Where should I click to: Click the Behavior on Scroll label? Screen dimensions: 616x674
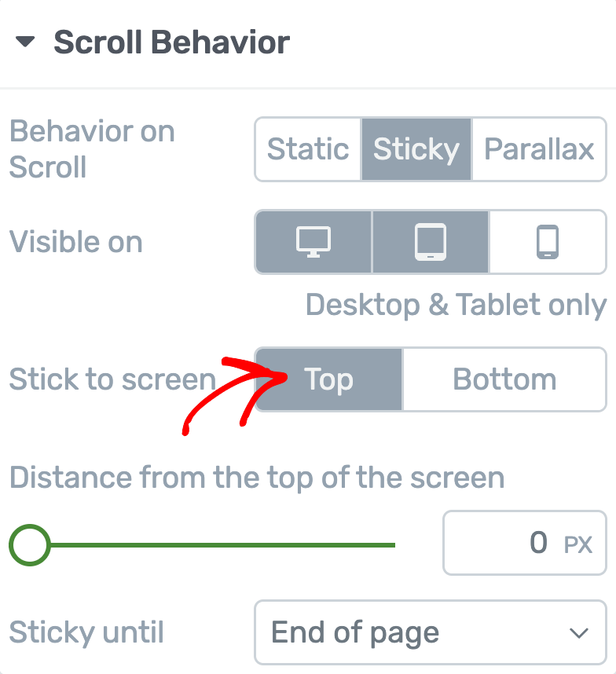pos(92,148)
